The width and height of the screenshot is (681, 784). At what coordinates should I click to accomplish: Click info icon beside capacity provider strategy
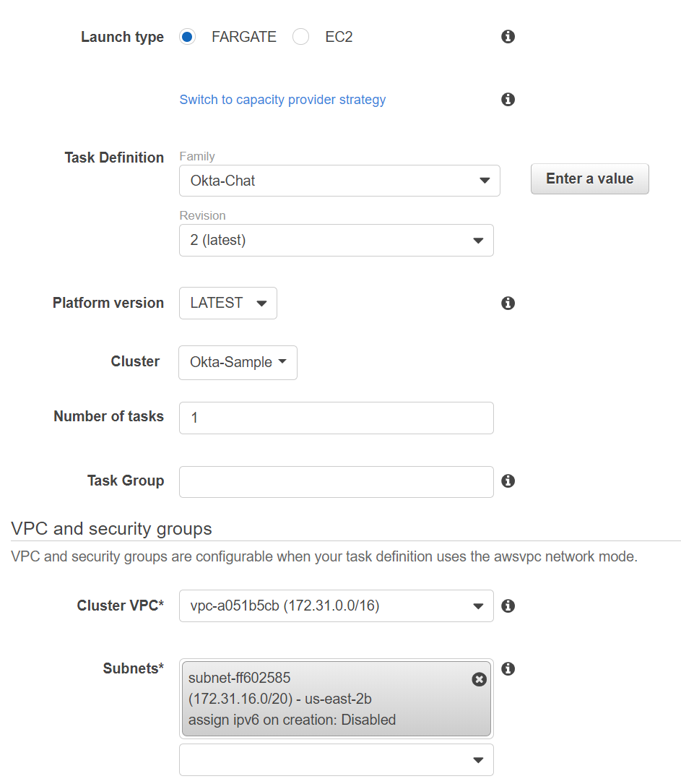(x=508, y=100)
